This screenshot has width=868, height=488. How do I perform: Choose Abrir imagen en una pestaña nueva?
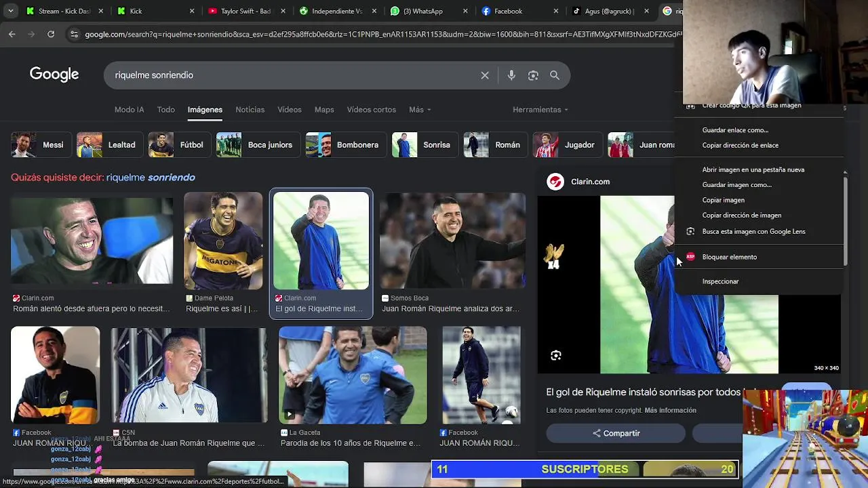[753, 169]
